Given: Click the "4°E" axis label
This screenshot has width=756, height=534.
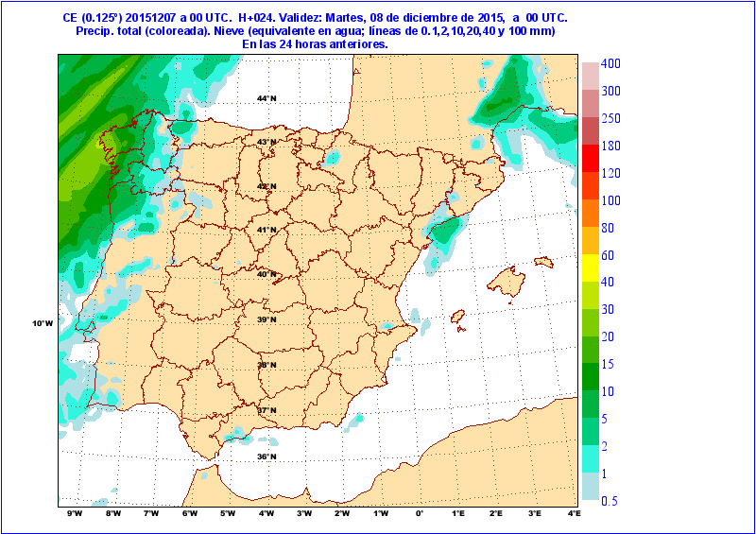Looking at the screenshot, I should [x=574, y=514].
